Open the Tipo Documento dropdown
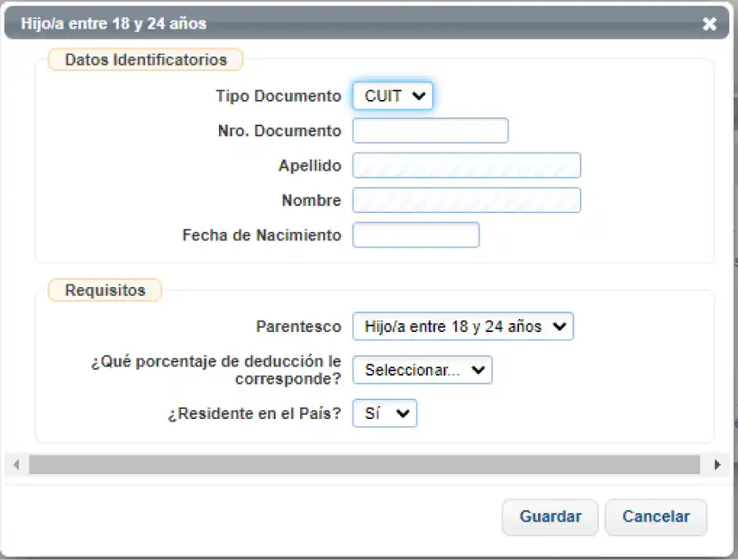This screenshot has height=560, width=738. pos(392,95)
